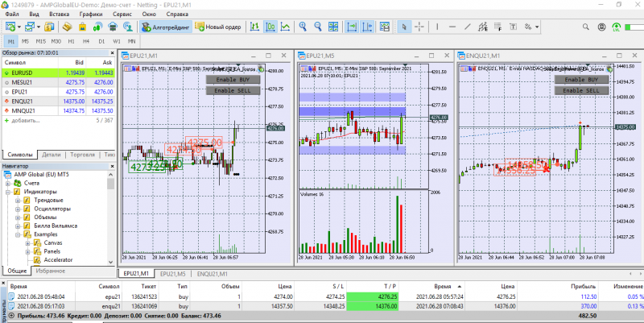Select the trendline drawing tool
Image resolution: width=644 pixels, height=323 pixels.
(x=468, y=27)
